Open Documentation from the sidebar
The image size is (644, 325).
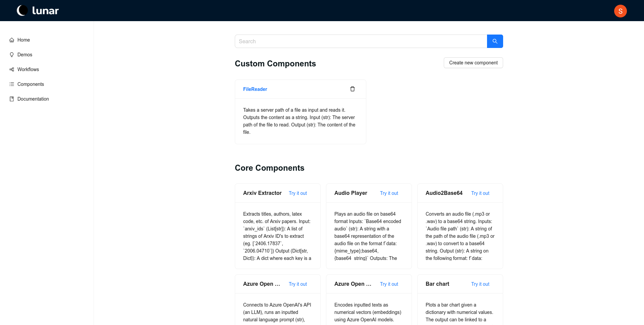(x=33, y=99)
